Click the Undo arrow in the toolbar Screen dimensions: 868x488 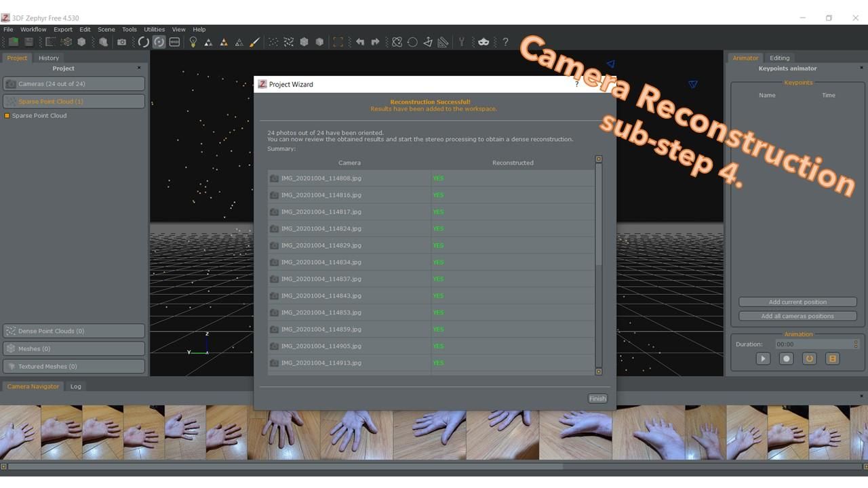(361, 41)
